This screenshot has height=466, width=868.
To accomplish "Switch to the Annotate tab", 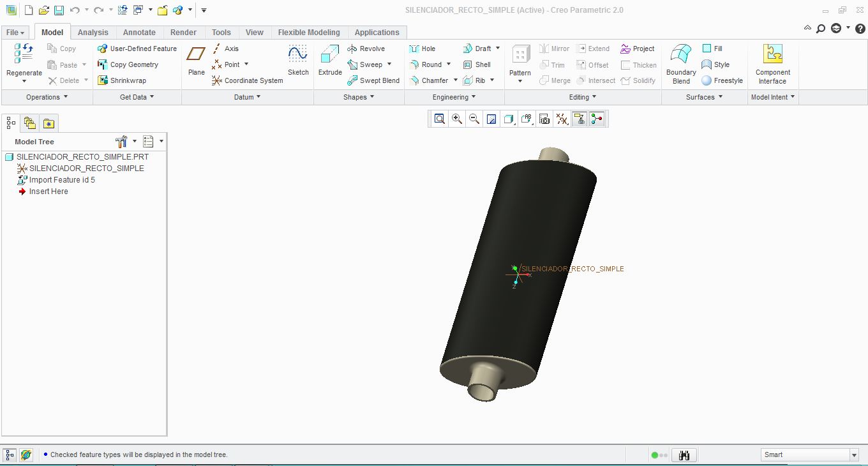I will (139, 33).
